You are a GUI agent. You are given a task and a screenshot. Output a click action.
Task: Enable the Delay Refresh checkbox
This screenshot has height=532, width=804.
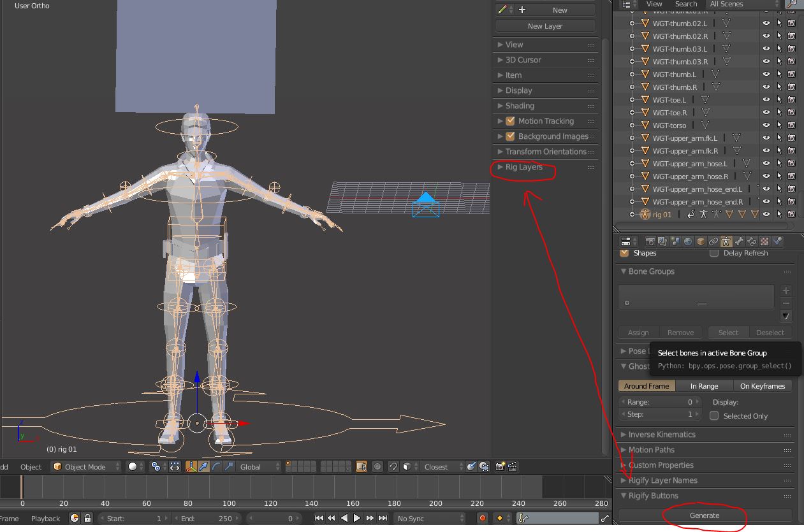pyautogui.click(x=713, y=253)
